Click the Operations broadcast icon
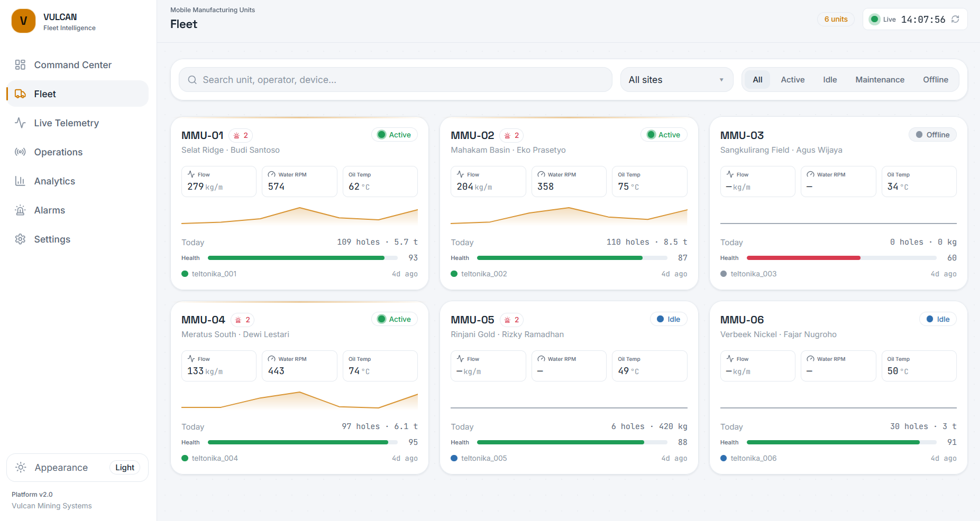The image size is (980, 521). 20,152
